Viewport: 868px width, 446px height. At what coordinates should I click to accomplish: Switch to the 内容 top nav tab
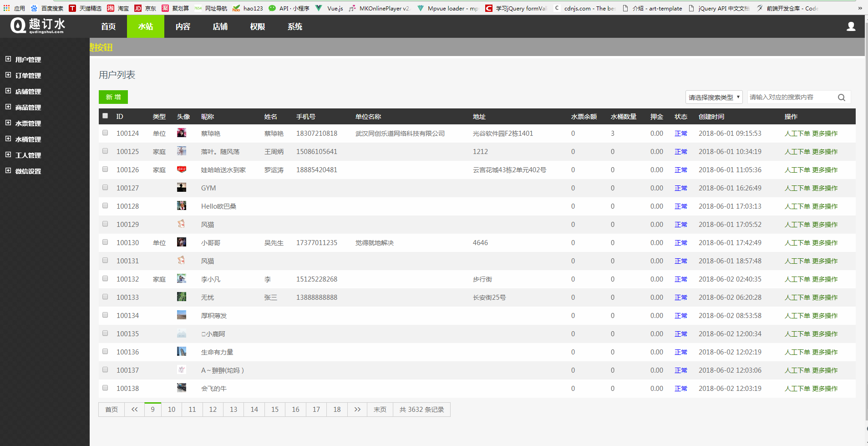click(x=183, y=26)
